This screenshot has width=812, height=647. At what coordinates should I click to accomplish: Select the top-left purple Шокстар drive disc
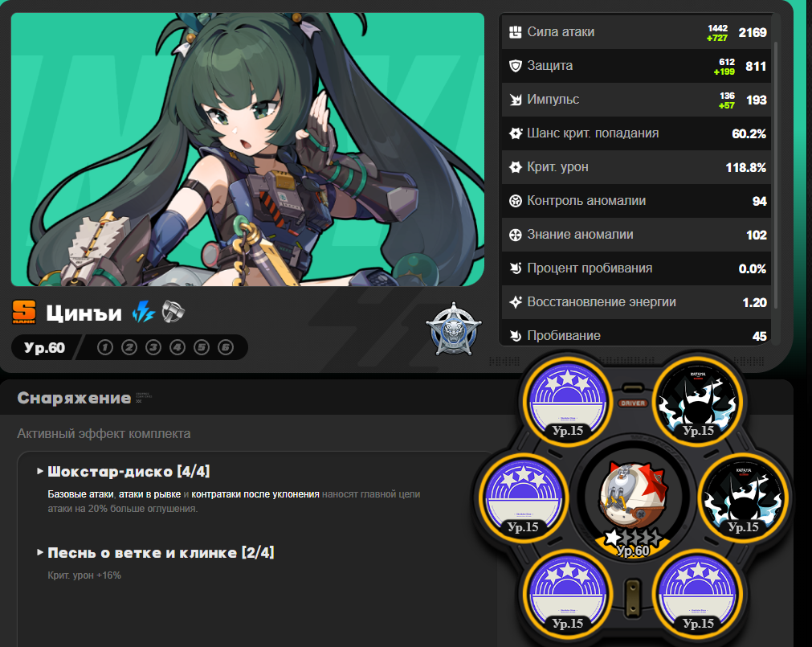[568, 402]
